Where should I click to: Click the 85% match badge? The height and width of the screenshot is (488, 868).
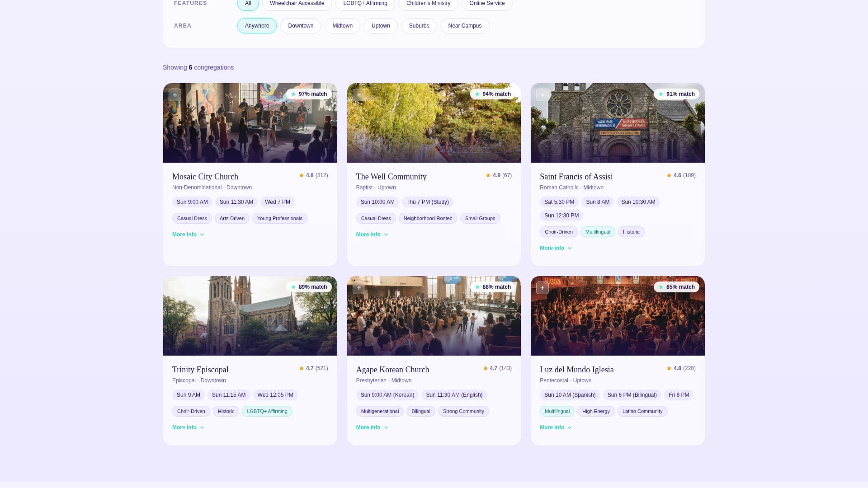(x=676, y=287)
